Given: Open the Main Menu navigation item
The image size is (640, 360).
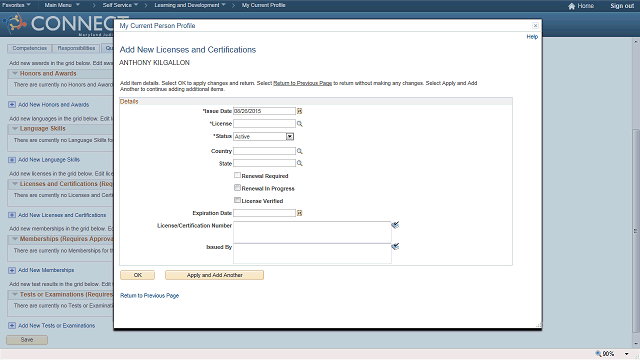Looking at the screenshot, I should 62,5.
